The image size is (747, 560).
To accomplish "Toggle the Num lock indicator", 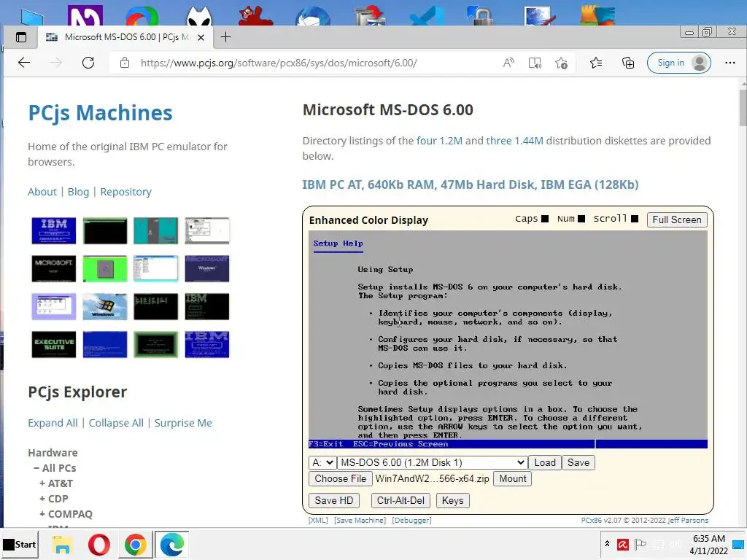I will tap(581, 219).
